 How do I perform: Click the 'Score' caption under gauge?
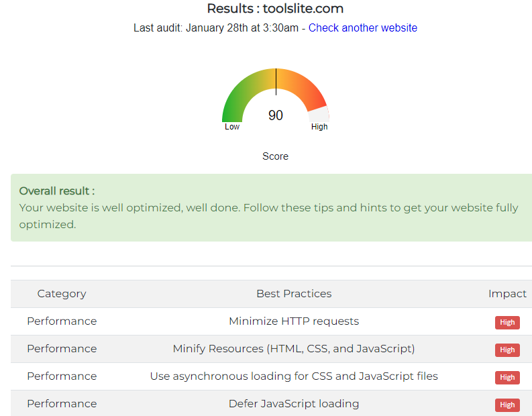tap(275, 156)
